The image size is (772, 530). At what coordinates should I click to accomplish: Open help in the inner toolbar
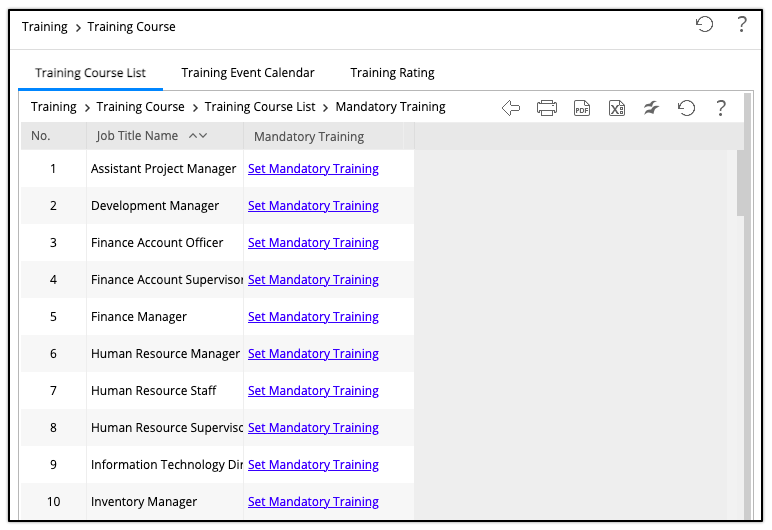[721, 107]
